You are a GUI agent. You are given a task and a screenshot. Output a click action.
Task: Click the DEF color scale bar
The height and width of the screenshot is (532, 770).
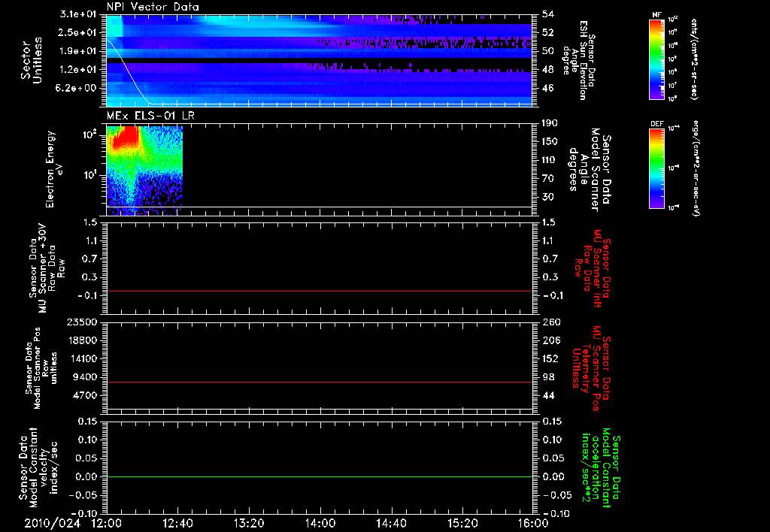[657, 168]
